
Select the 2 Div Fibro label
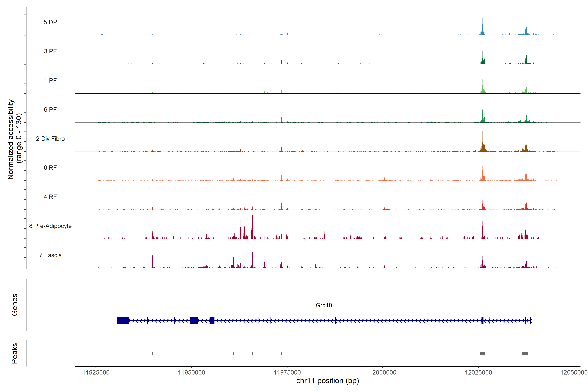click(x=50, y=139)
